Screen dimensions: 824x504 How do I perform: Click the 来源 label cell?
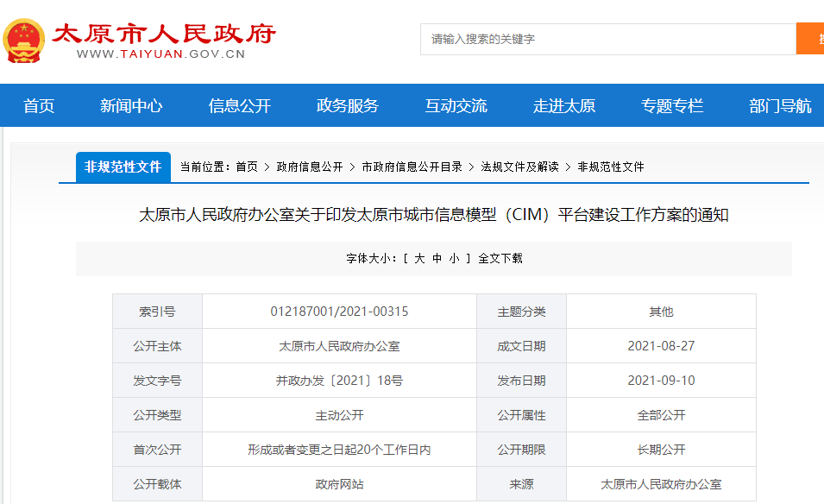[x=521, y=484]
